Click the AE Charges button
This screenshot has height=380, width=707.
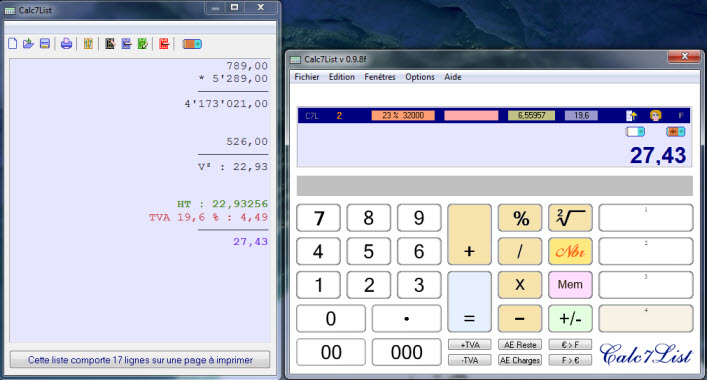(520, 360)
